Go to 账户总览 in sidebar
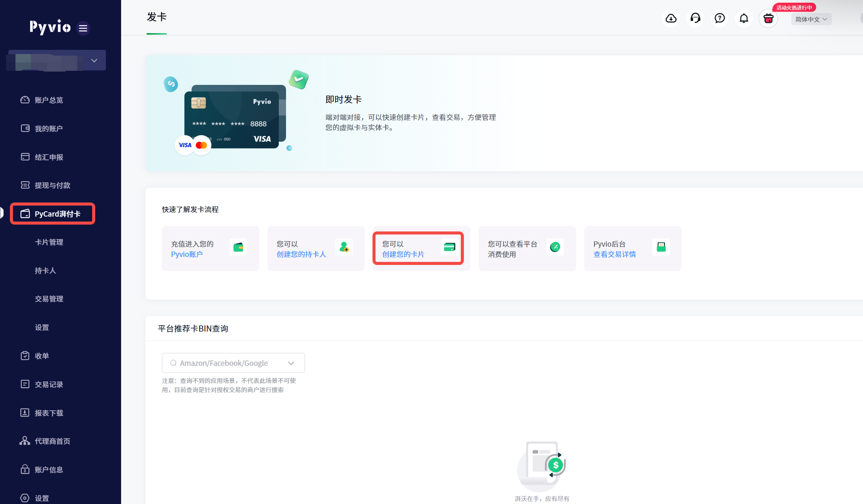 tap(48, 100)
